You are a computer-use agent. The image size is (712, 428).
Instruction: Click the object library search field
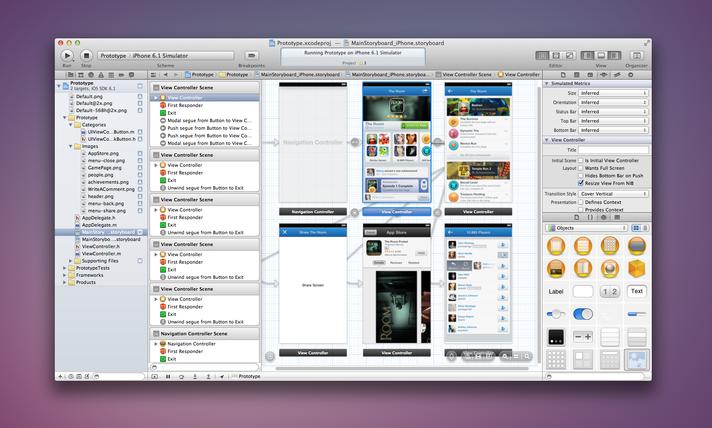tap(596, 376)
